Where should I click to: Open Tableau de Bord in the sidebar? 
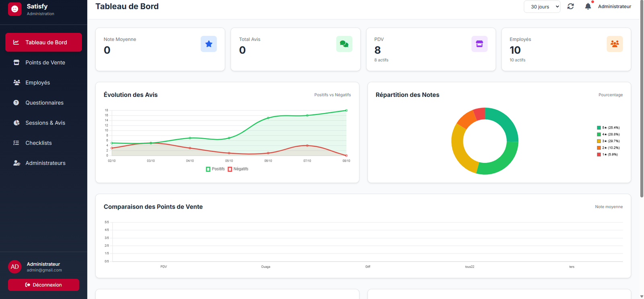43,42
